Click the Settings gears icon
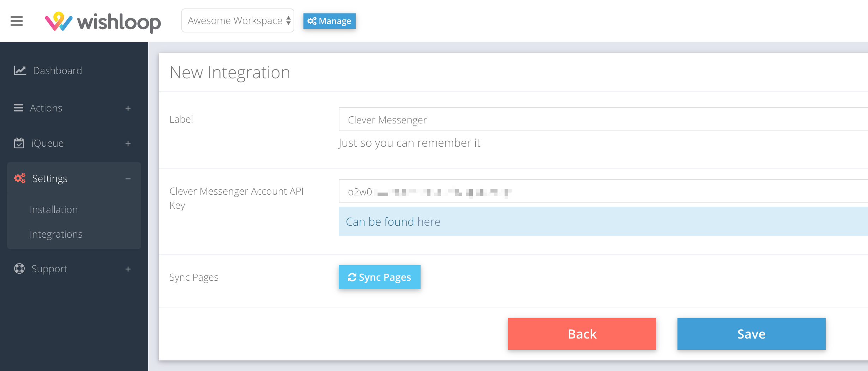868x371 pixels. (x=20, y=178)
